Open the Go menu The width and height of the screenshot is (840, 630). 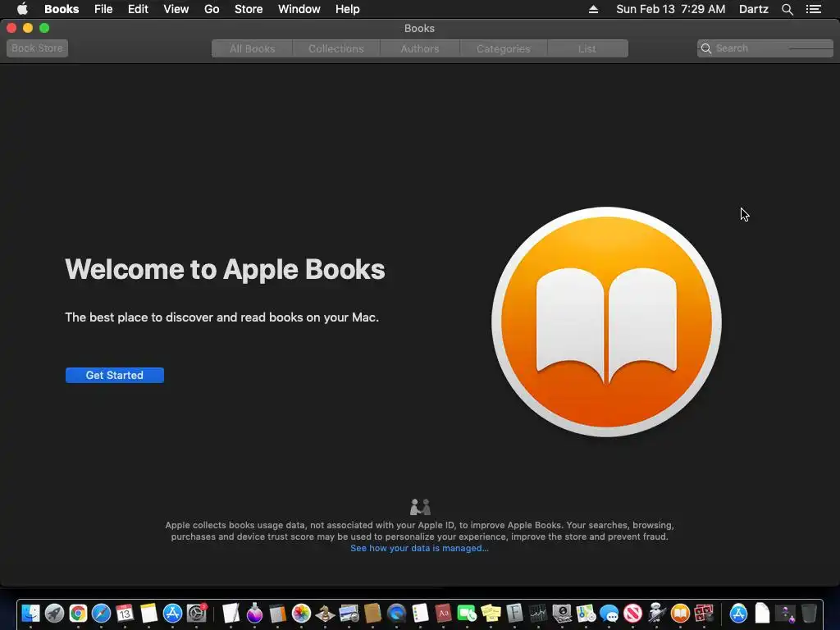click(212, 9)
